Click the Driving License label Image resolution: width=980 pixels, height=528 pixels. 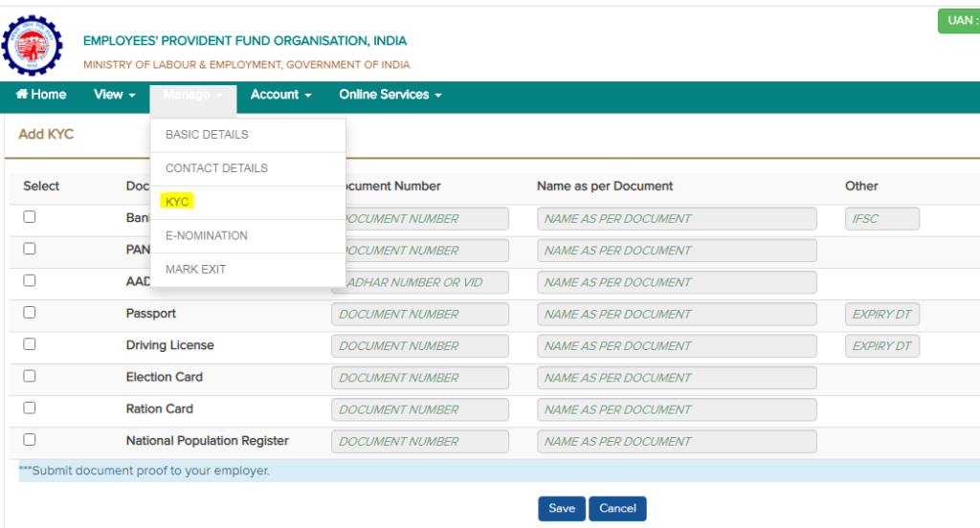tap(170, 345)
